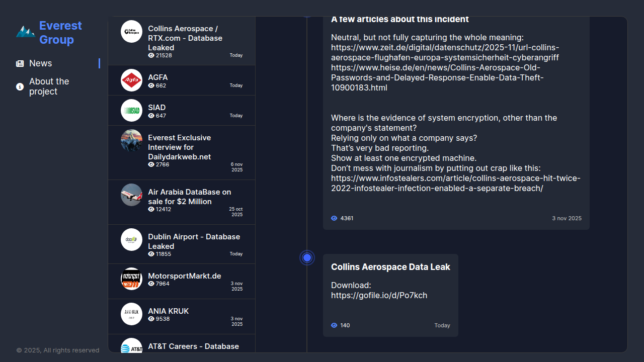Open the infostealers.com article link

[455, 184]
